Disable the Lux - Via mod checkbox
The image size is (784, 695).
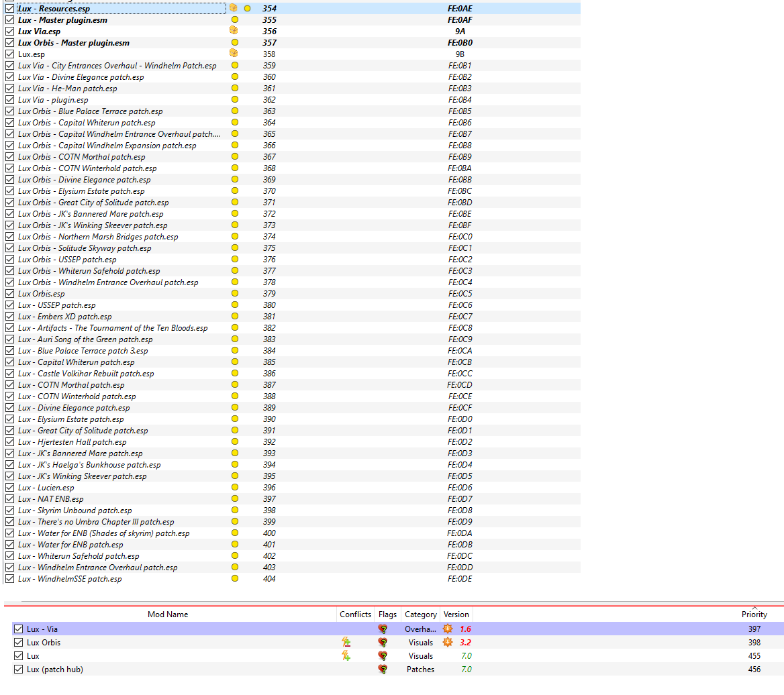pos(19,629)
